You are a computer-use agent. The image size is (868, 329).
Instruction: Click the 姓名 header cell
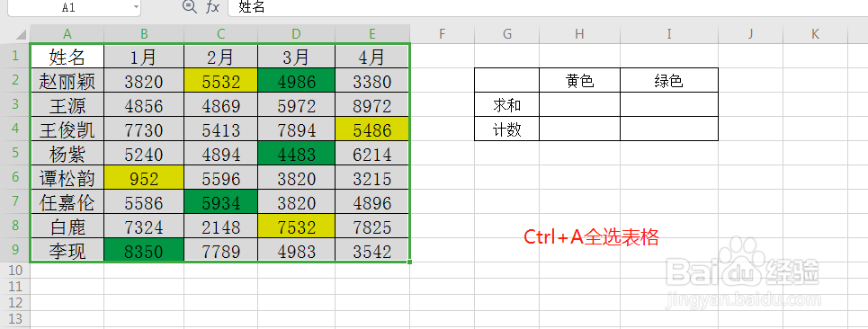point(67,56)
